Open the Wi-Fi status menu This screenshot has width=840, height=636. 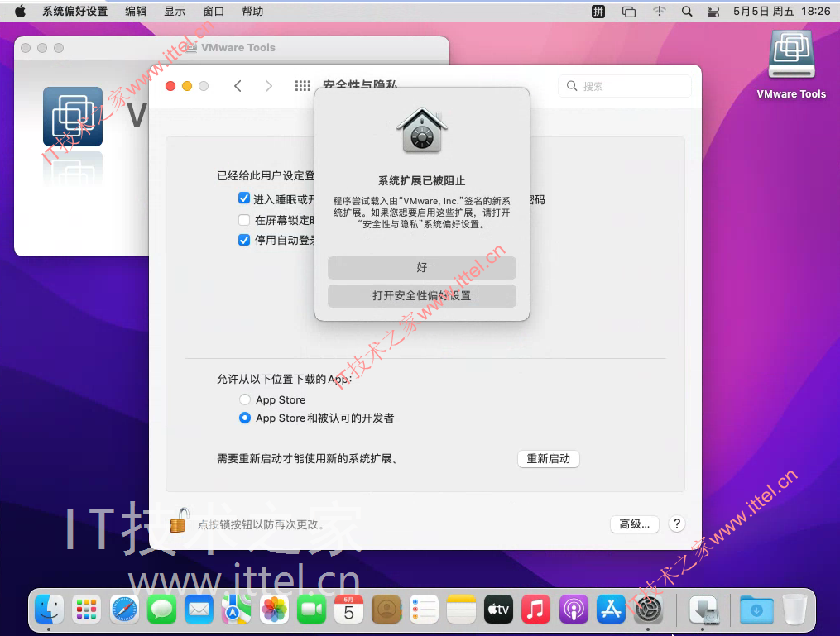pyautogui.click(x=660, y=12)
